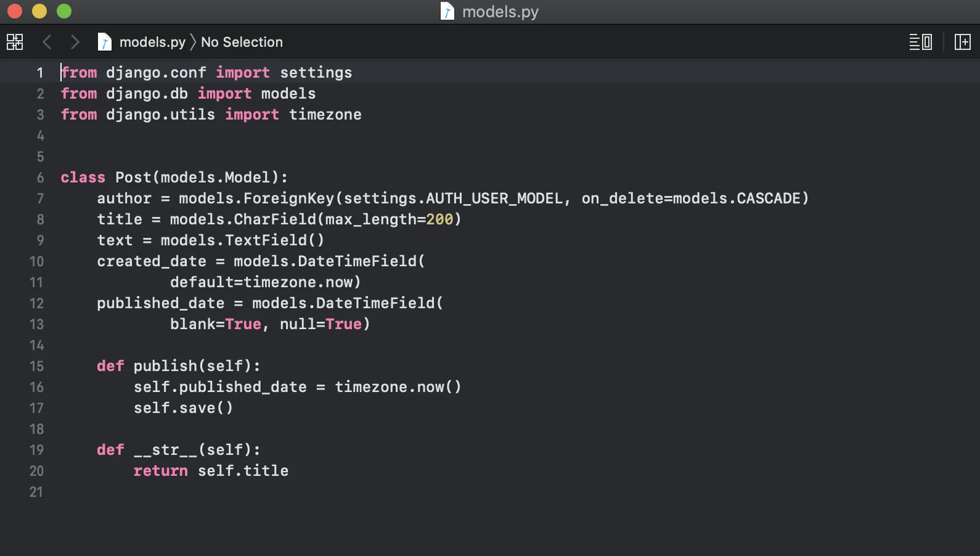
Task: Place cursor on the class keyword
Action: 83,178
